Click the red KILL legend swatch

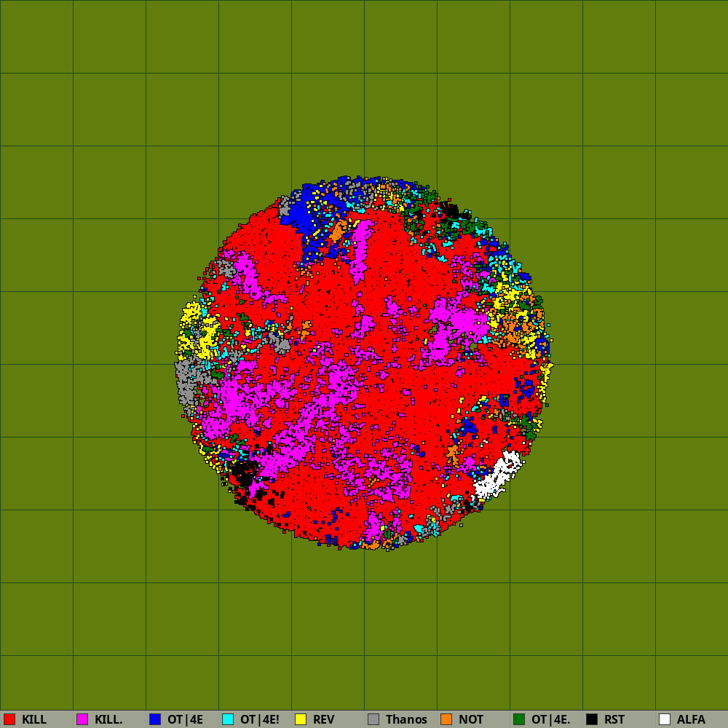(9, 719)
